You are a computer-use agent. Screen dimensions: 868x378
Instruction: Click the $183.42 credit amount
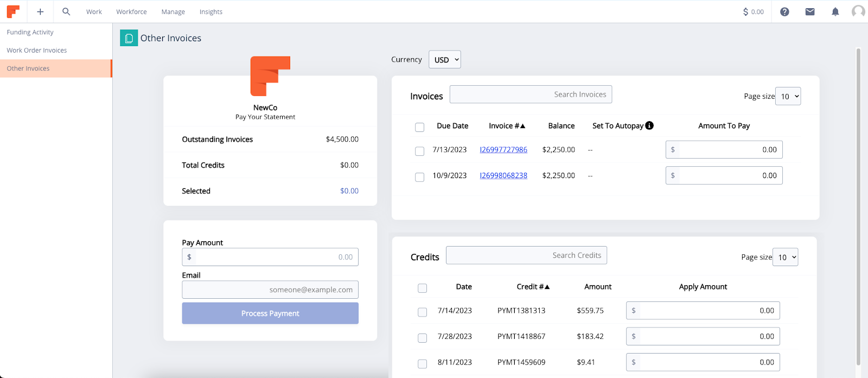[x=590, y=337]
